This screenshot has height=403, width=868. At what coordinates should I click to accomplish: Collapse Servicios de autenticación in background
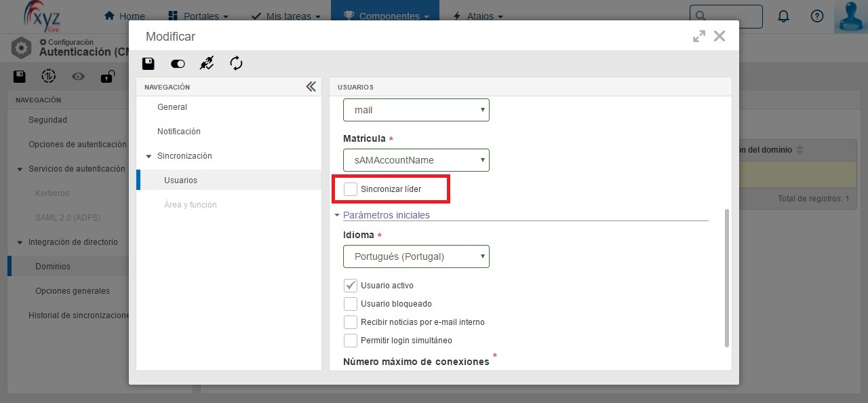pos(20,169)
